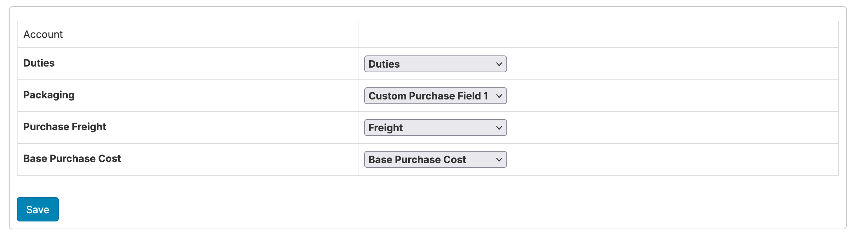Viewport: 868px width, 244px height.
Task: Click the Packaging row label
Action: point(49,95)
